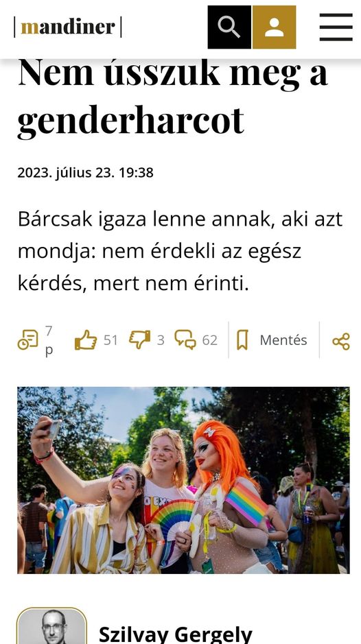Like the article with thumbs up

point(86,340)
